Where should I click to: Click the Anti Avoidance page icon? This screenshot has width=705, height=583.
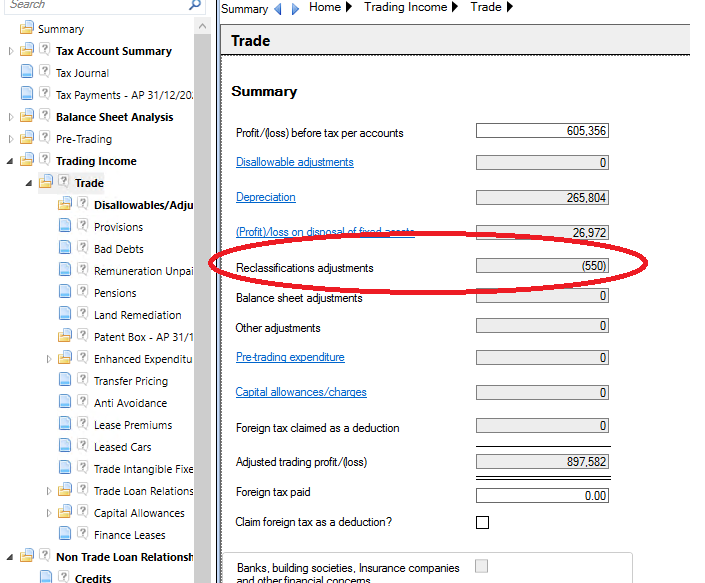coord(65,401)
